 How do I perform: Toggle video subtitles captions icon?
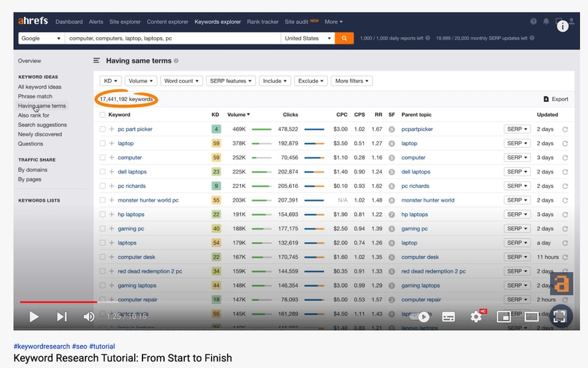coord(448,316)
